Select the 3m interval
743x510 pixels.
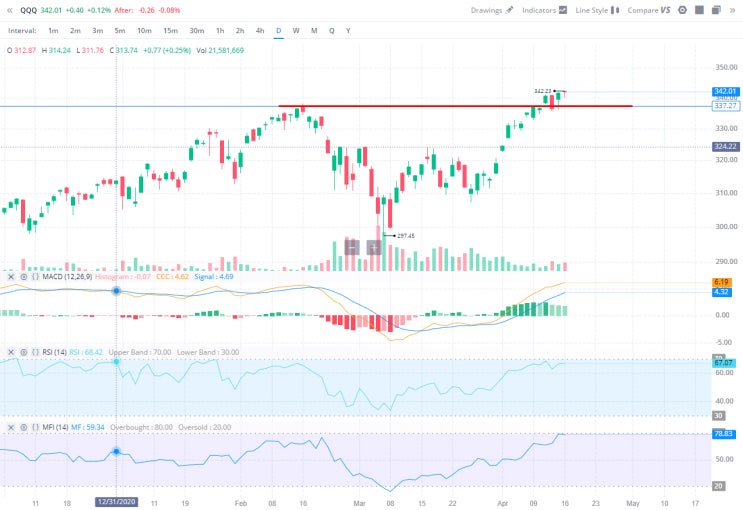tap(98, 30)
